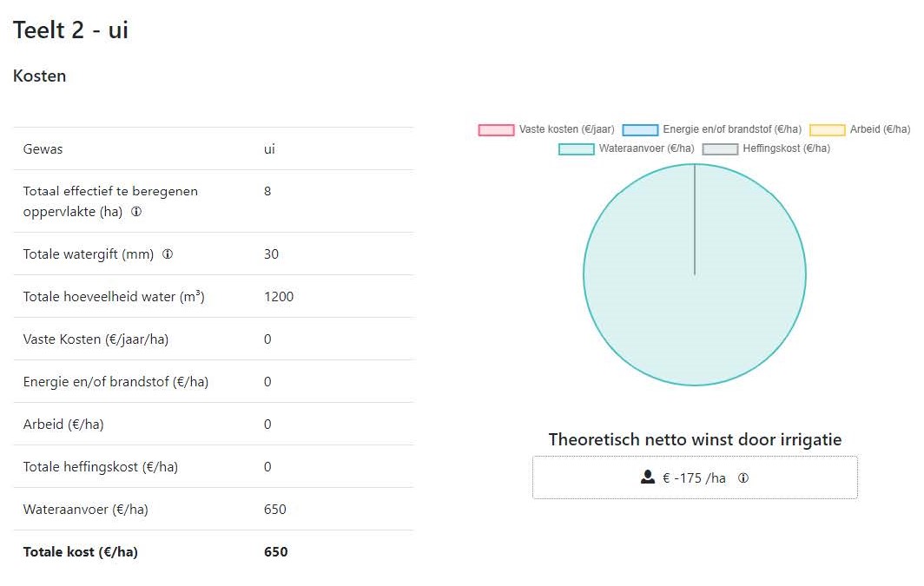Select the "Gewas" row label

[x=43, y=149]
